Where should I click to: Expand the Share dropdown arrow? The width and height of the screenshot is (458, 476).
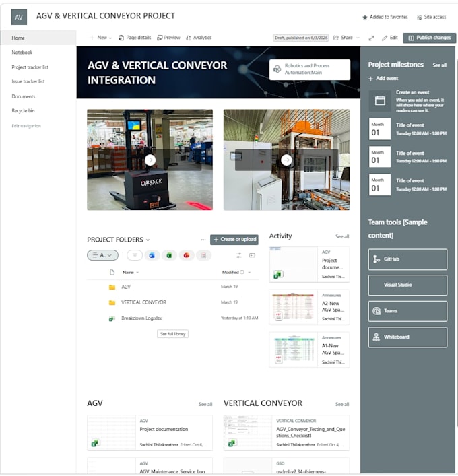[x=358, y=38]
